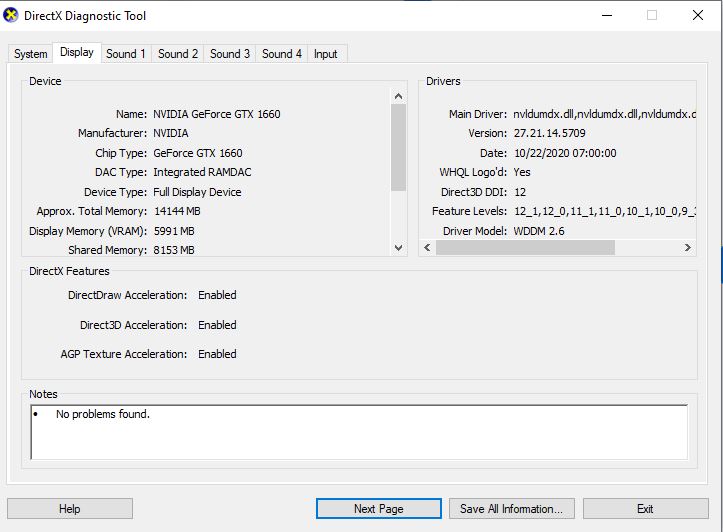
Task: Click the Direct3D Acceleration 'Enabled' value
Action: pos(217,325)
